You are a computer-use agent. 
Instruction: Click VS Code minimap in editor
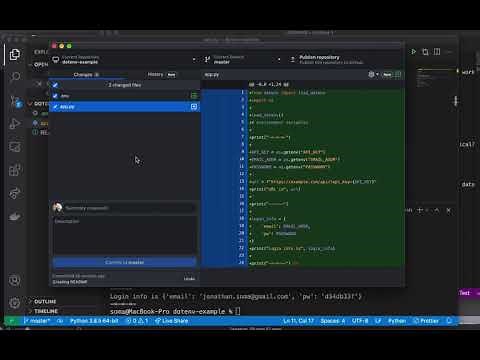click(x=436, y=78)
